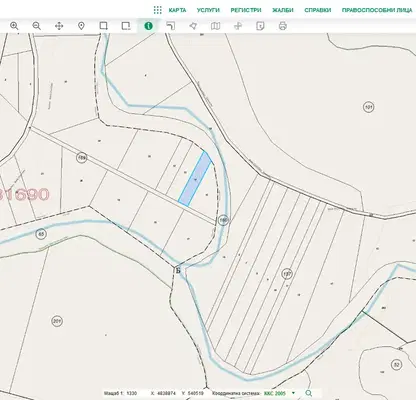
Task: Toggle the green information tool
Action: pos(148,26)
